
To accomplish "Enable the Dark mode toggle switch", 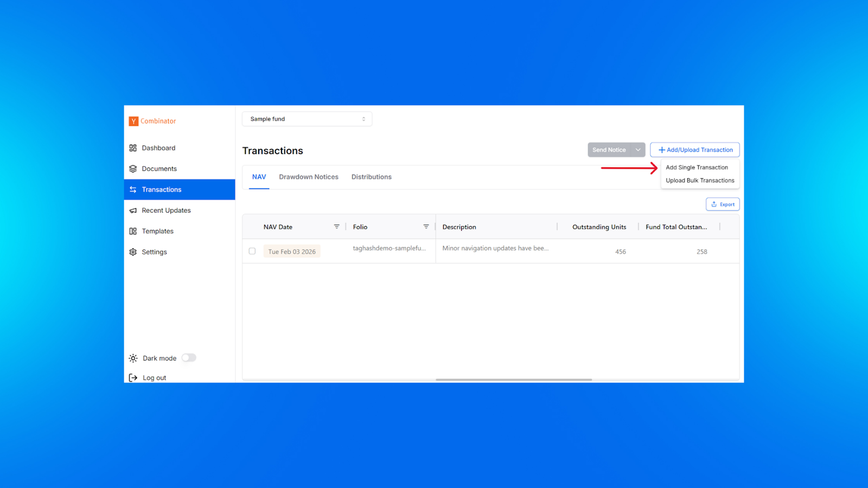I will tap(189, 358).
